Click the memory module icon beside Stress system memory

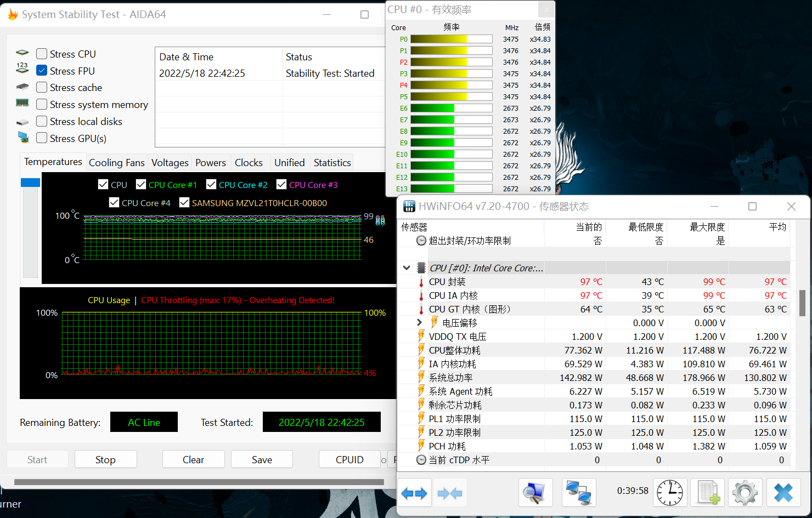click(x=22, y=103)
